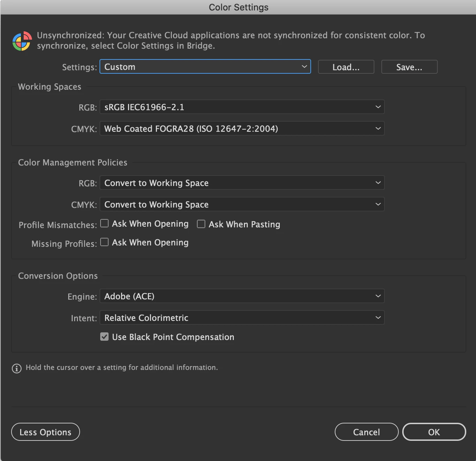The image size is (476, 461).
Task: Enable Ask When Opening for Missing Profiles
Action: [x=104, y=242]
